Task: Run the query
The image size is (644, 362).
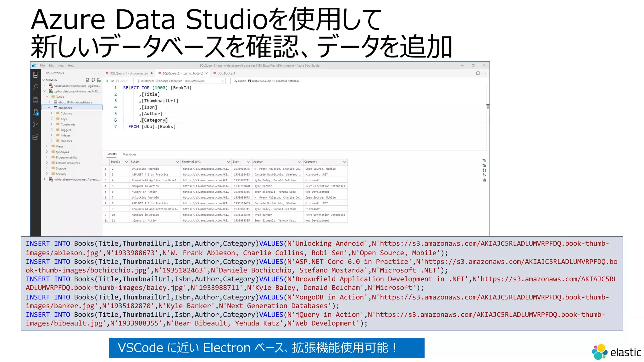Action: coord(110,81)
